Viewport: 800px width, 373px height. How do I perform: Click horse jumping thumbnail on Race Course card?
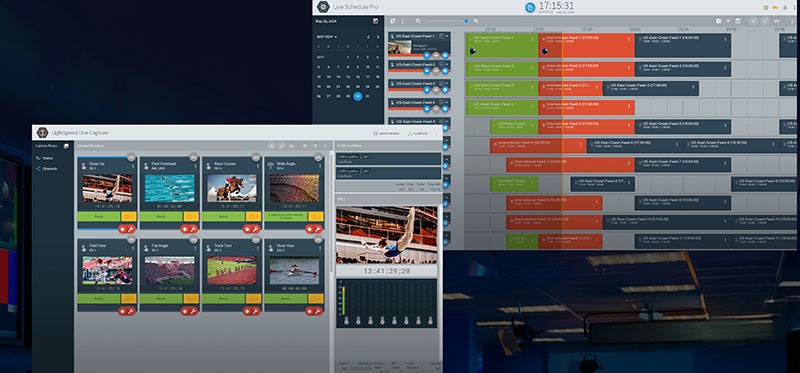pos(232,188)
